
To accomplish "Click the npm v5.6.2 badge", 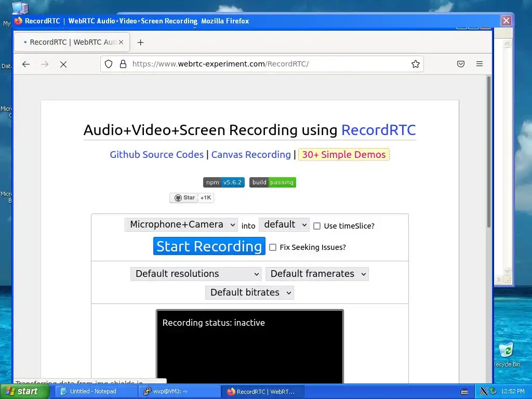I will pos(223,182).
